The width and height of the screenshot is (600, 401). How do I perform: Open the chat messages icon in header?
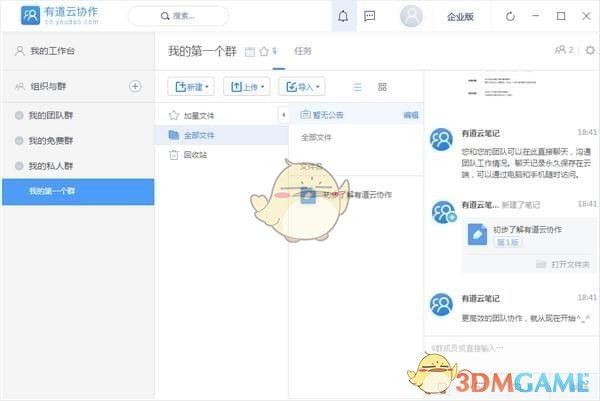[x=369, y=16]
